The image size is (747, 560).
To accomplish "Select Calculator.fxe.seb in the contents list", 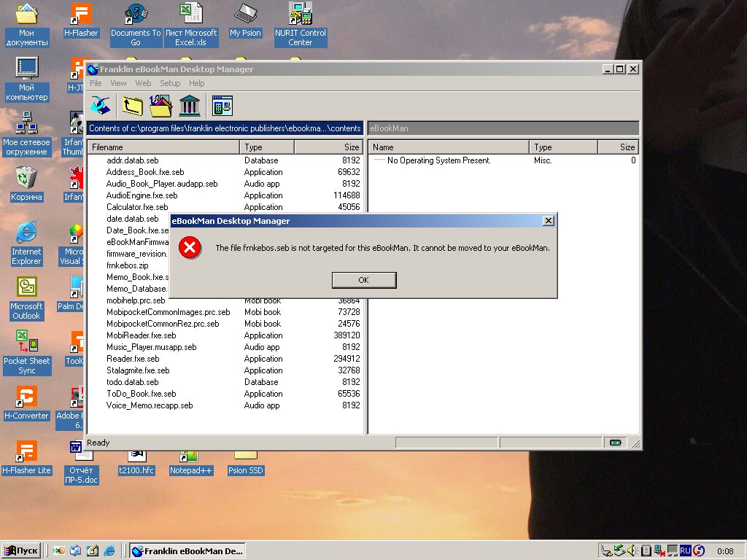I will (x=137, y=207).
